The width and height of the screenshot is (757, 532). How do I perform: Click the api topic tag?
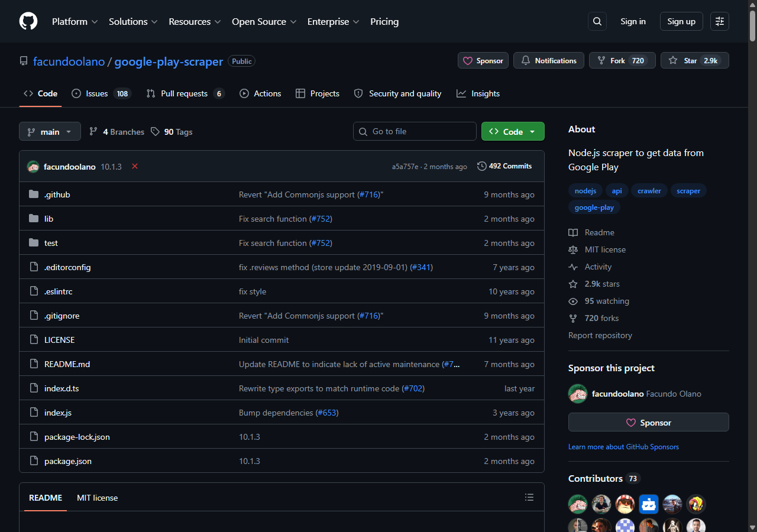pyautogui.click(x=617, y=191)
